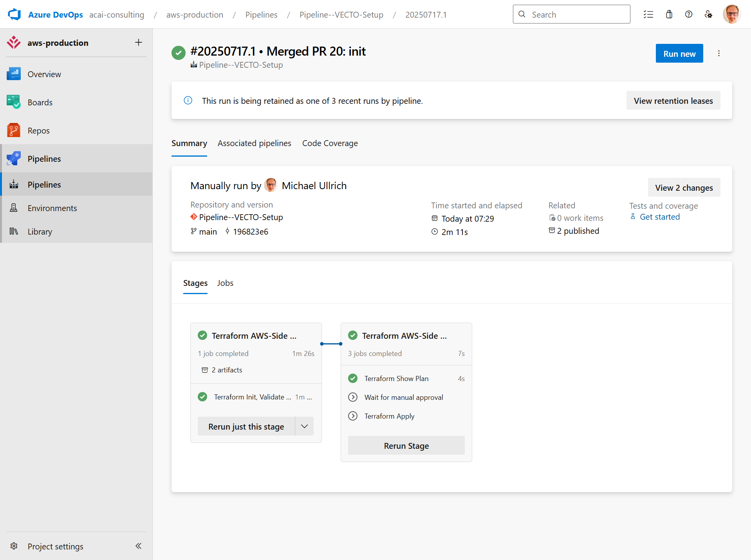Click the Wait for manual approval status icon
Viewport: 751px width, 560px height.
point(353,397)
